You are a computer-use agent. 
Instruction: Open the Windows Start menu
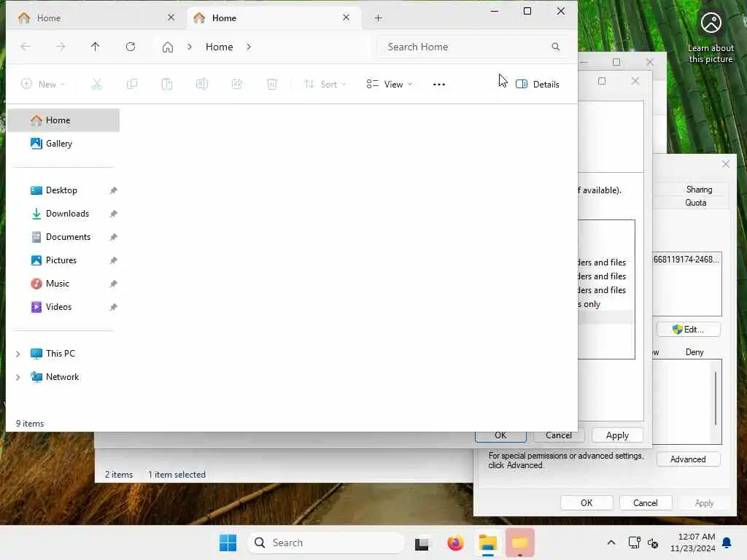pyautogui.click(x=228, y=542)
